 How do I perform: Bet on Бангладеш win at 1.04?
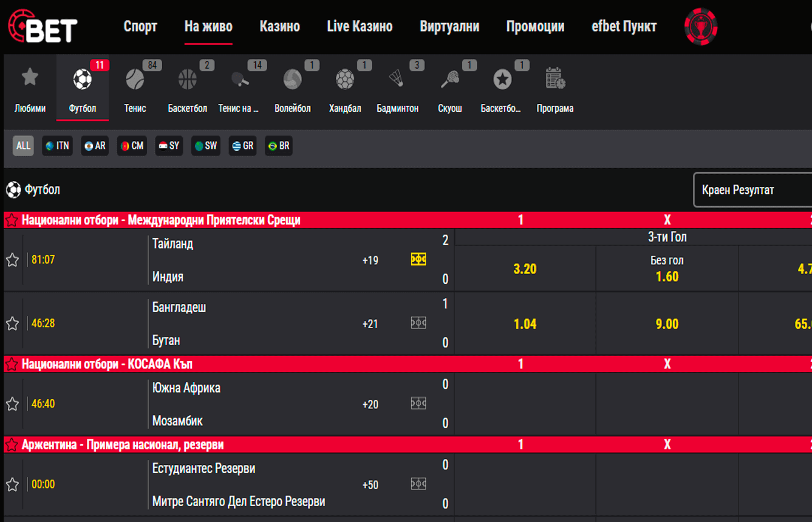[x=525, y=324]
